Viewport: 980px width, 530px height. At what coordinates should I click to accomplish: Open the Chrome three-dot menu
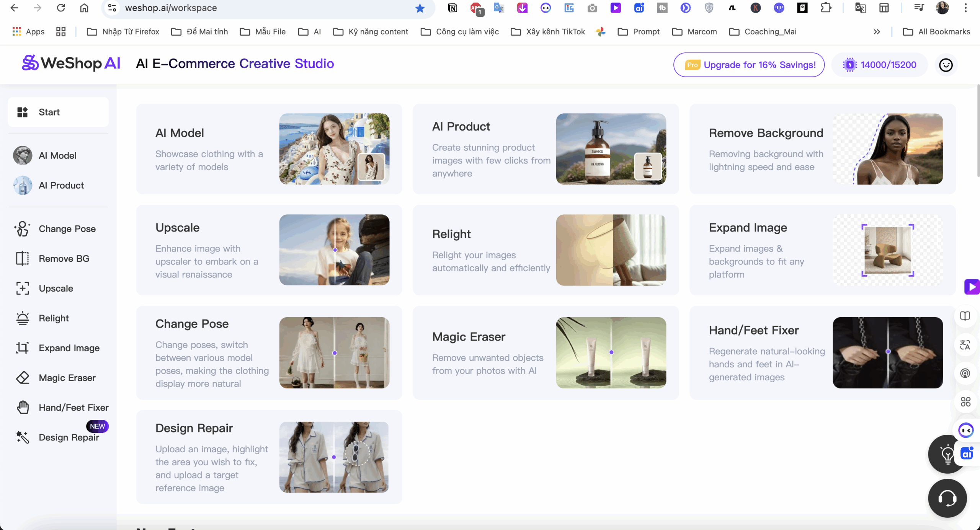965,8
